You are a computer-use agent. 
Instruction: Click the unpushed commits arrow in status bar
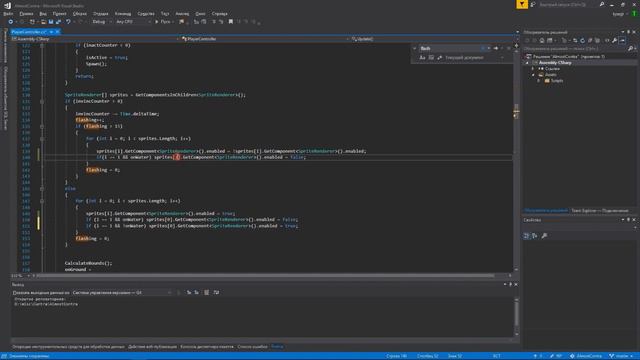tap(535, 356)
